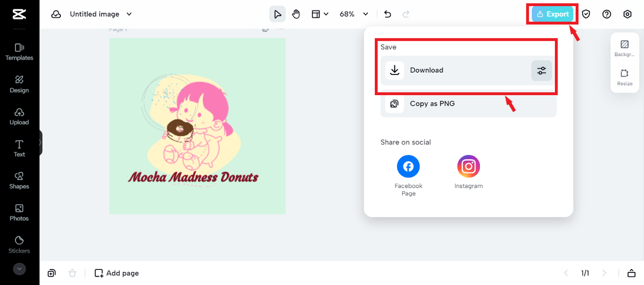Image resolution: width=644 pixels, height=285 pixels.
Task: Open the layout options dropdown
Action: 320,14
